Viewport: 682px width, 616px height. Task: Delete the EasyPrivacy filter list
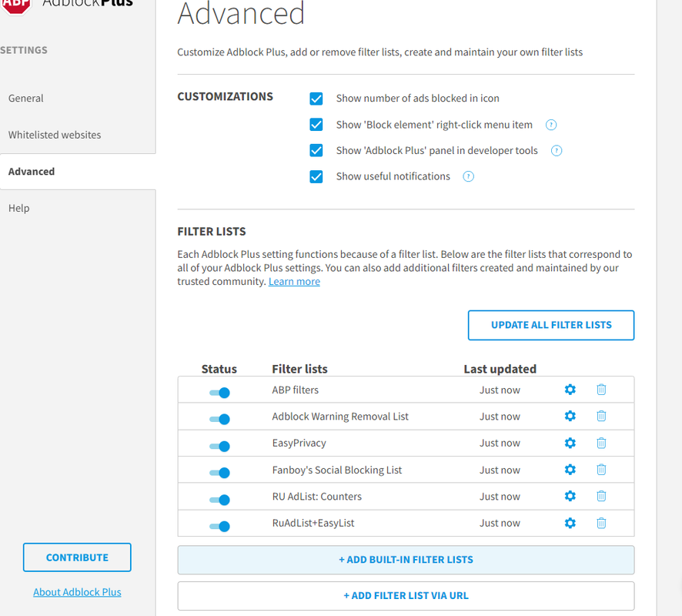[x=601, y=443]
